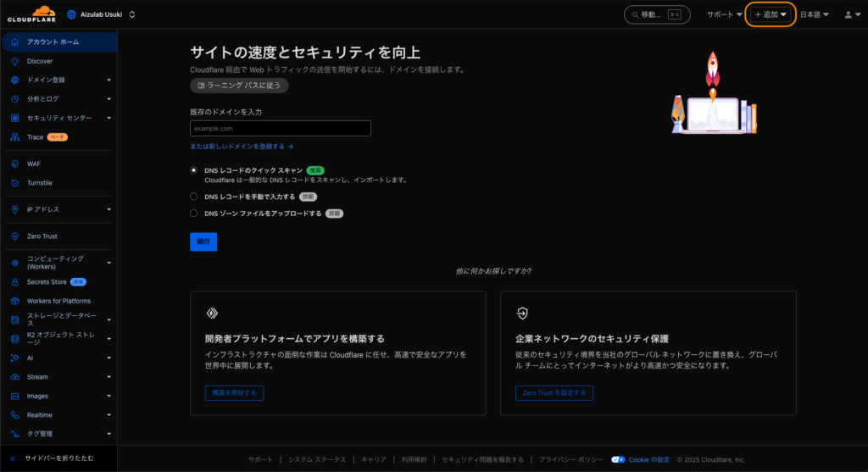
Task: Click the セキュリティ センター icon
Action: click(15, 118)
